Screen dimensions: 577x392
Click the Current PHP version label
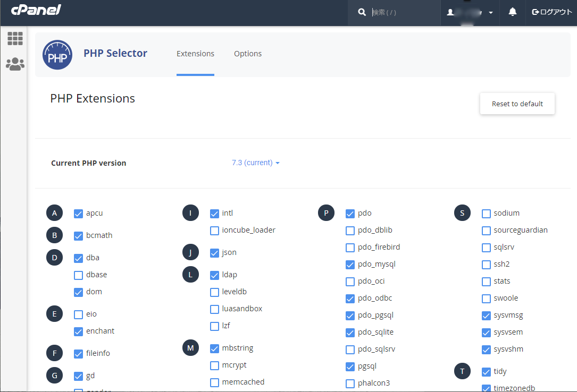click(89, 163)
